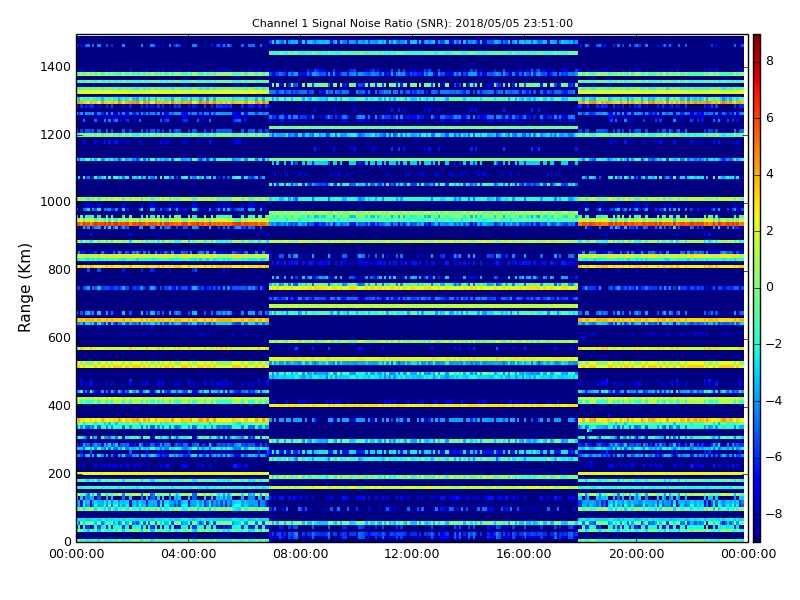800x600 pixels.
Task: Click the 04:00:00 time axis tick label
Action: [188, 555]
